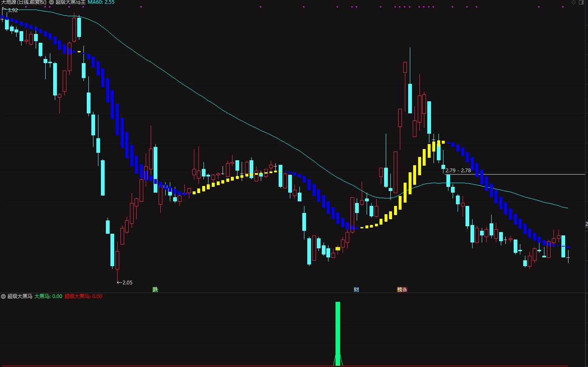Image resolution: width=588 pixels, height=367 pixels.
Task: Click the red 超级大黑马: 0.00 value label
Action: click(83, 296)
